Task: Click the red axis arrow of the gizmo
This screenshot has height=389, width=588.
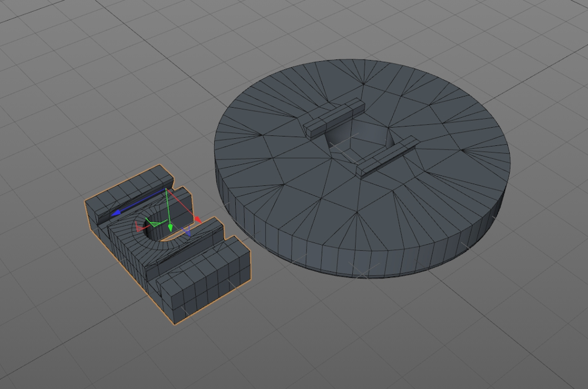Action: pyautogui.click(x=198, y=220)
